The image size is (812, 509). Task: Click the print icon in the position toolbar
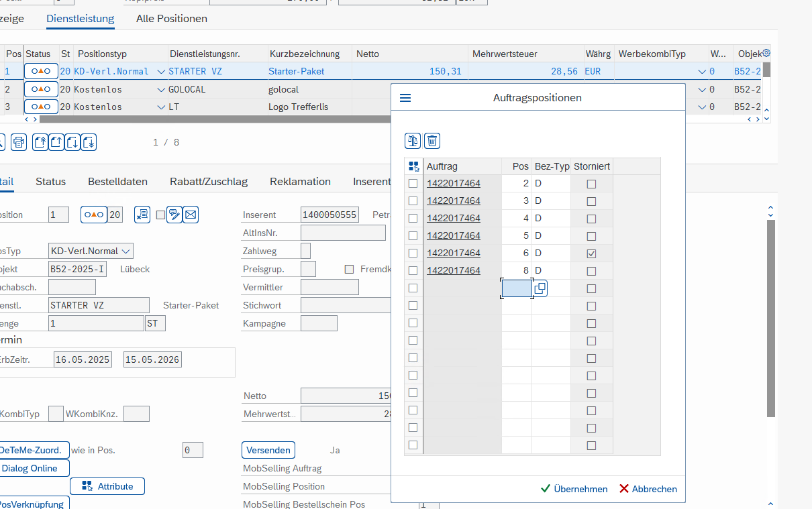[19, 142]
